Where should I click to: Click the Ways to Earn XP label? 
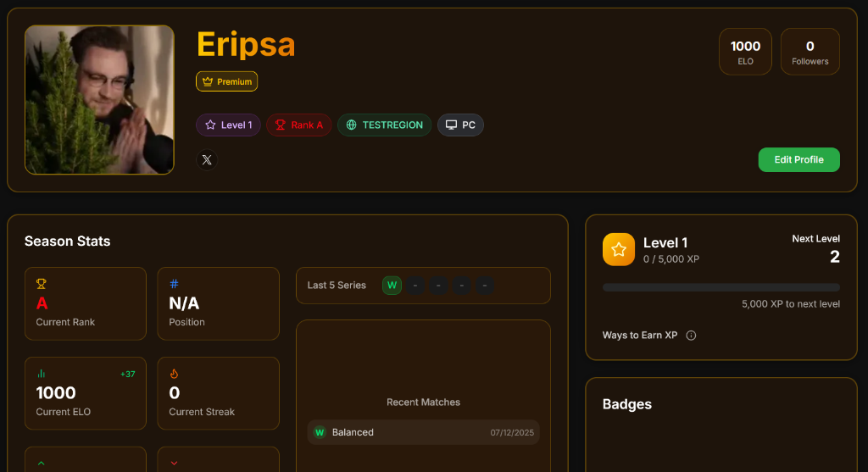coord(640,336)
